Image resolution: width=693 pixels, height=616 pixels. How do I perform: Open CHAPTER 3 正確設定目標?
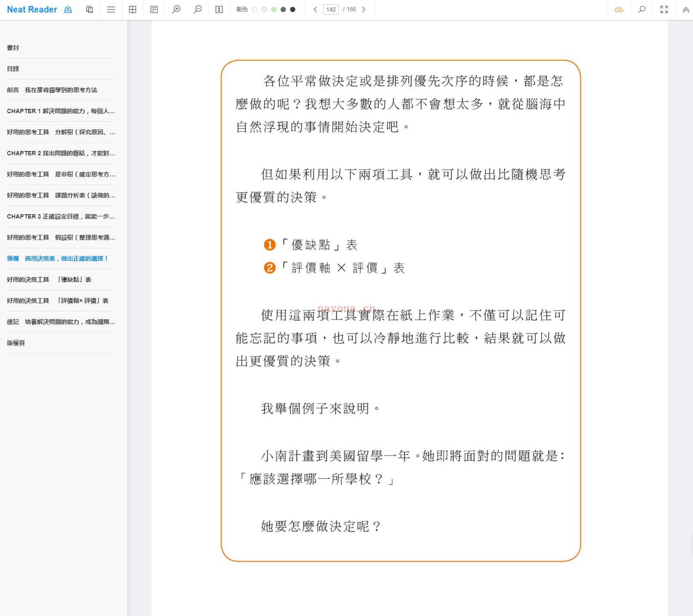point(61,216)
